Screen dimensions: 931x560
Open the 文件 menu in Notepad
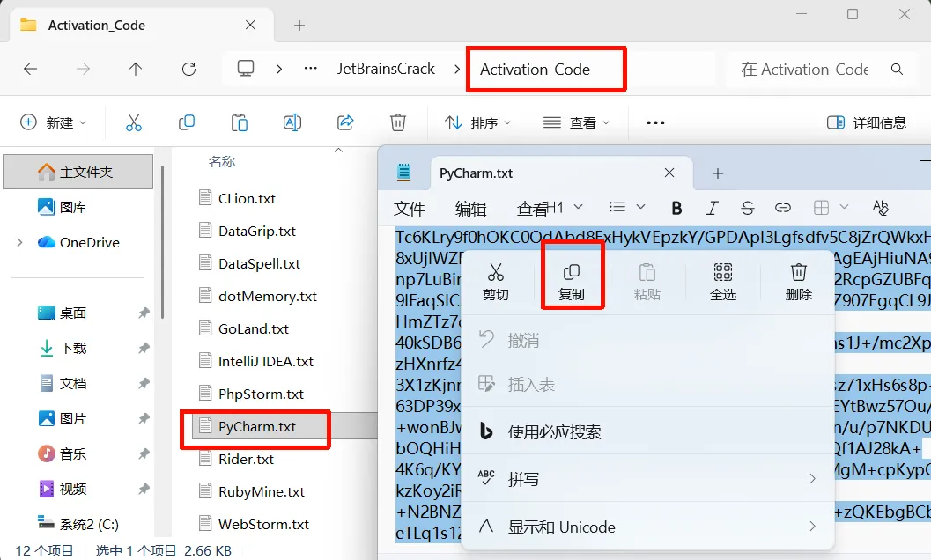point(409,209)
